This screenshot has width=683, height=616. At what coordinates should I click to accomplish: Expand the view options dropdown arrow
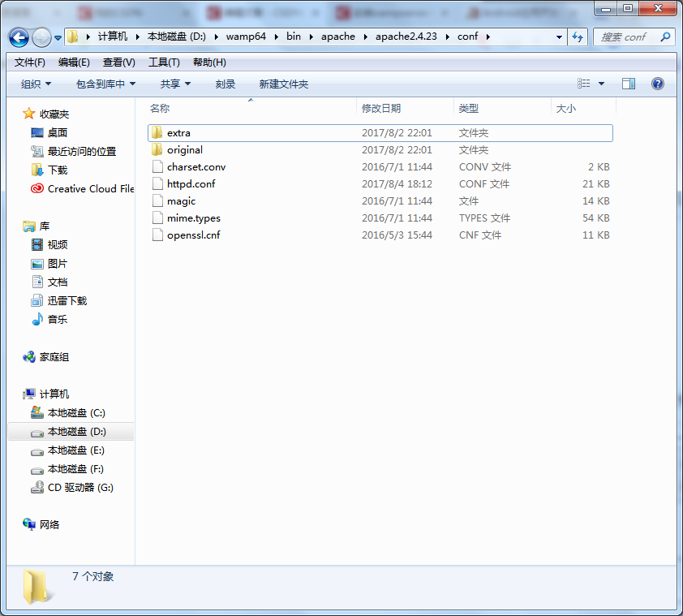602,84
